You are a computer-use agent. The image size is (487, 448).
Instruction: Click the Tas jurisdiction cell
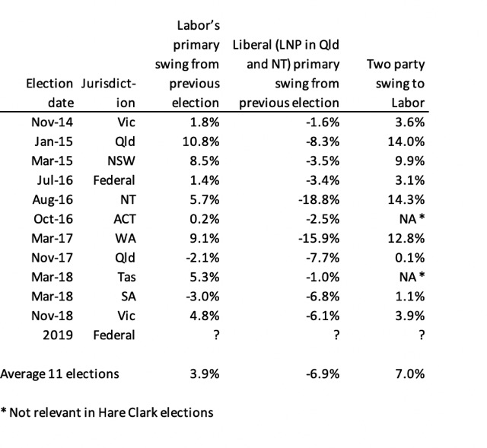(x=124, y=277)
